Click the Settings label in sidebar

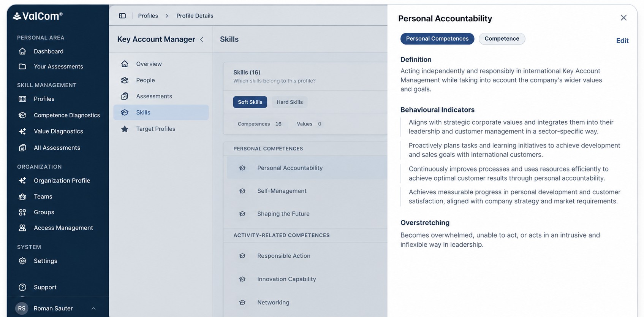click(46, 261)
